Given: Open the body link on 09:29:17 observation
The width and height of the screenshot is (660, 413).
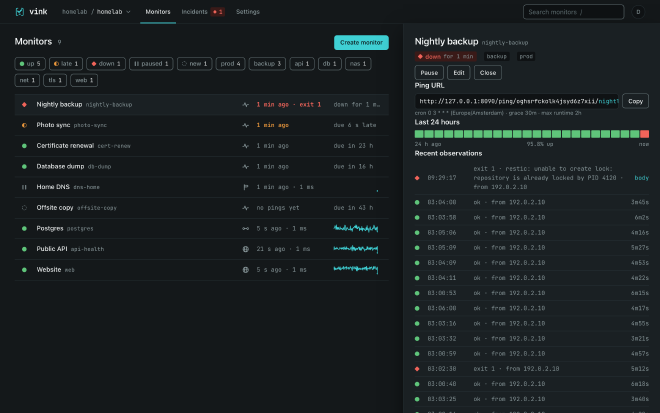Looking at the screenshot, I should (641, 178).
